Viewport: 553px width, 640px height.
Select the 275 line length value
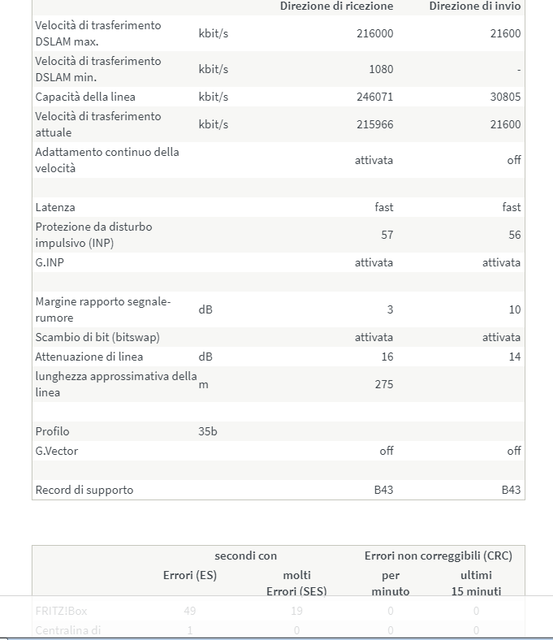point(384,384)
